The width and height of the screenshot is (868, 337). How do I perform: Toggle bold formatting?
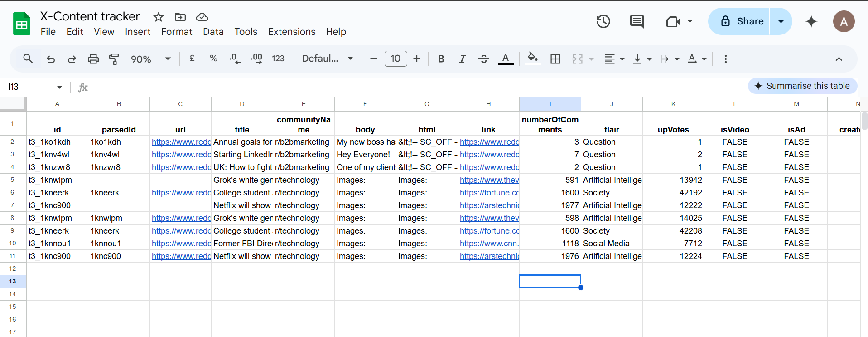441,59
